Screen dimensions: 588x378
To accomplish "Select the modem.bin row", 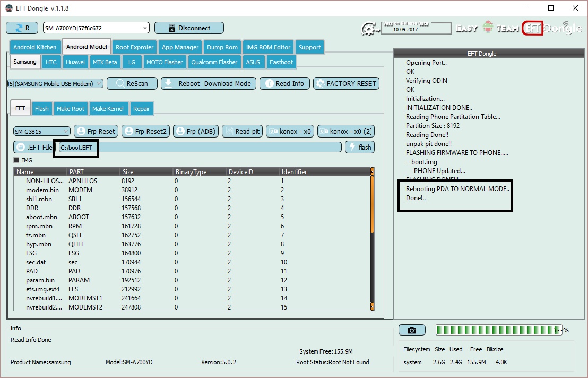I will pyautogui.click(x=192, y=190).
